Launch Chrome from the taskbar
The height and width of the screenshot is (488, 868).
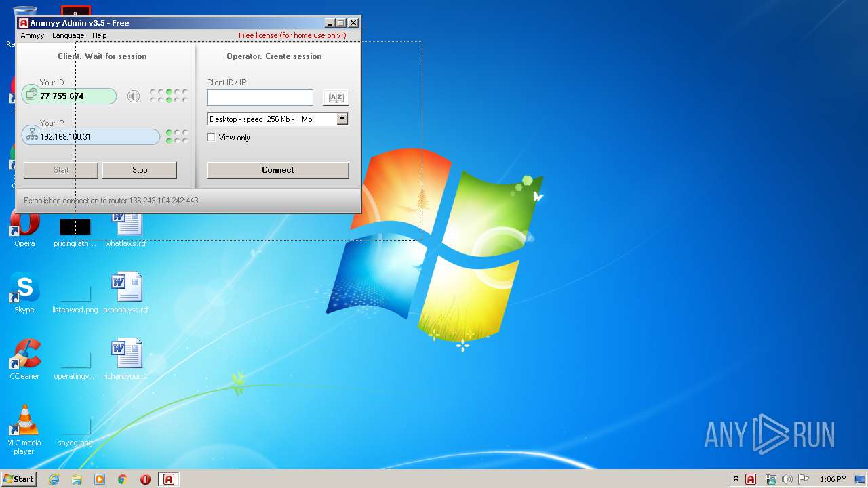pyautogui.click(x=123, y=479)
